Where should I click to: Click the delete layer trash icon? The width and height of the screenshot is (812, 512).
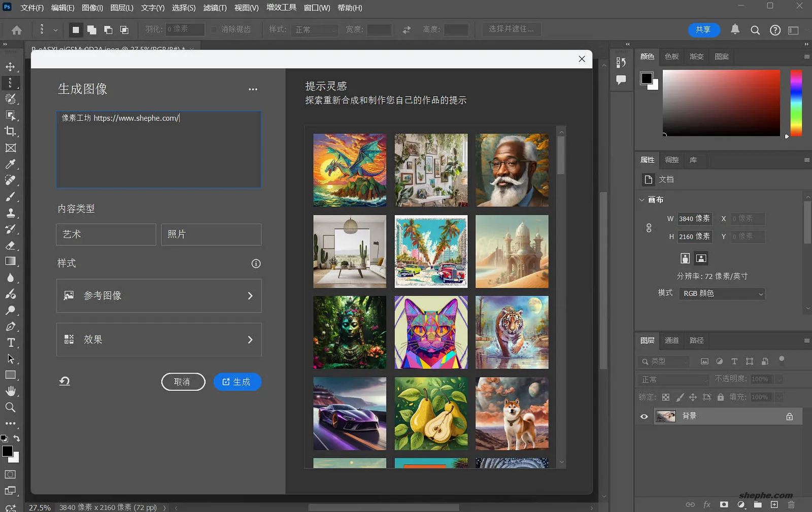791,504
